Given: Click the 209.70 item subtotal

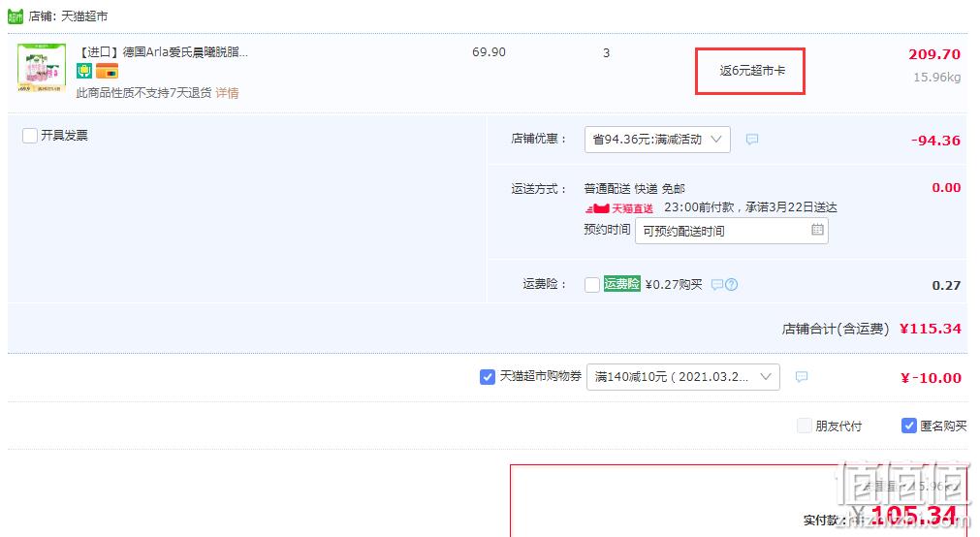Looking at the screenshot, I should [934, 54].
